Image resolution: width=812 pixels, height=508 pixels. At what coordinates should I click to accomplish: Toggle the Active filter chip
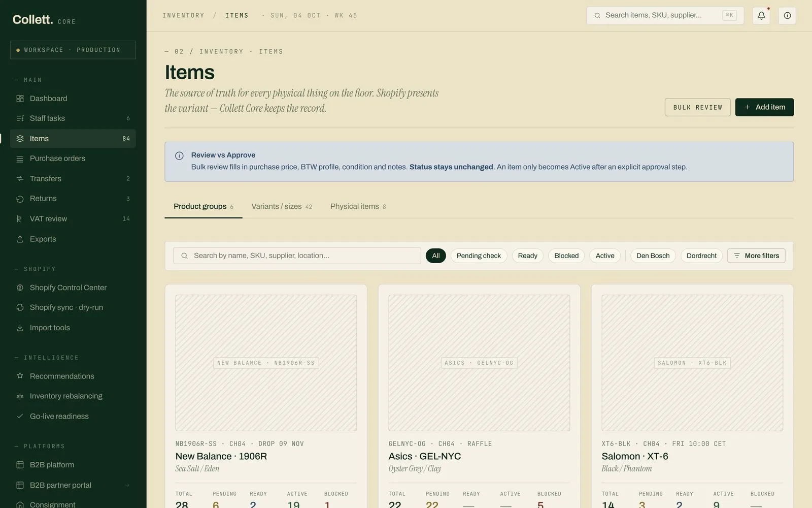605,256
